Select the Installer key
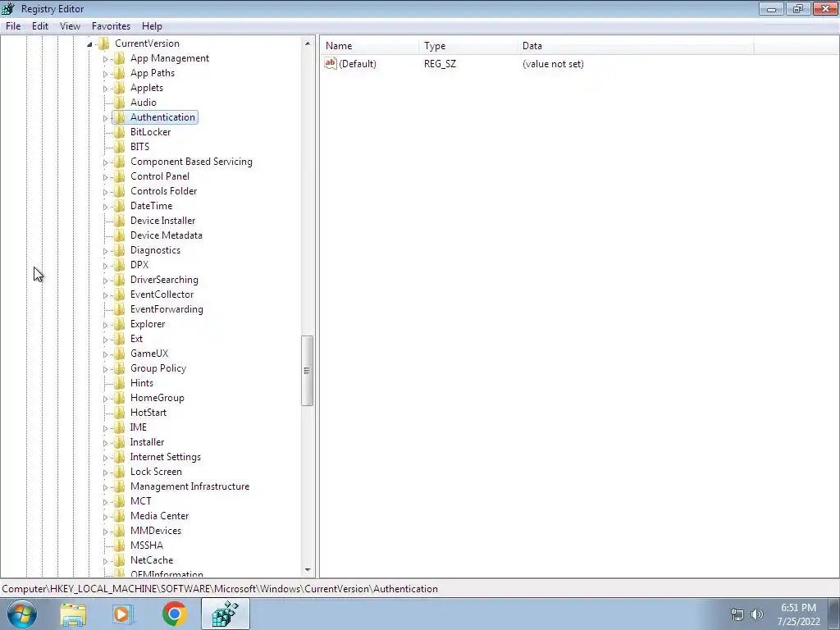 tap(148, 442)
